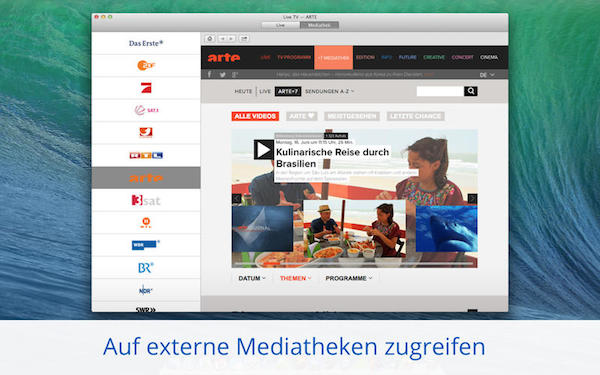Navigate back in the web view

[x=222, y=38]
